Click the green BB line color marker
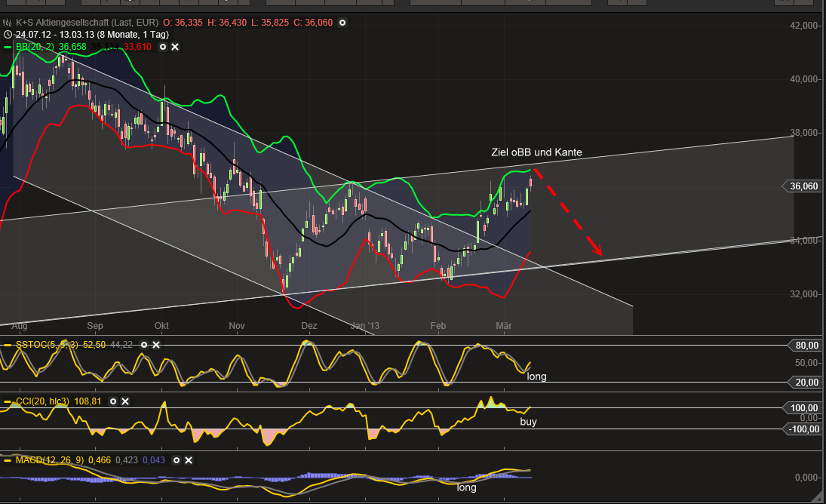Viewport: 826px width, 504px height. tap(8, 47)
